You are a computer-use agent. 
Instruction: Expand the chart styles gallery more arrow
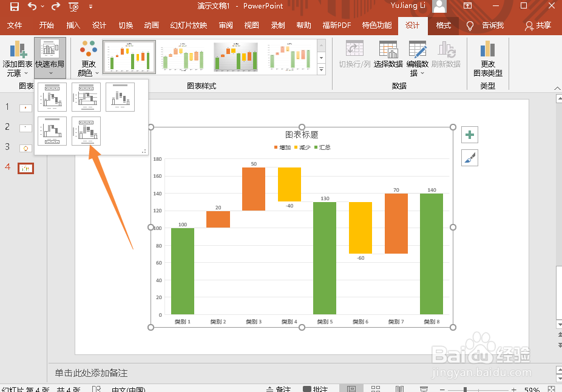[321, 69]
